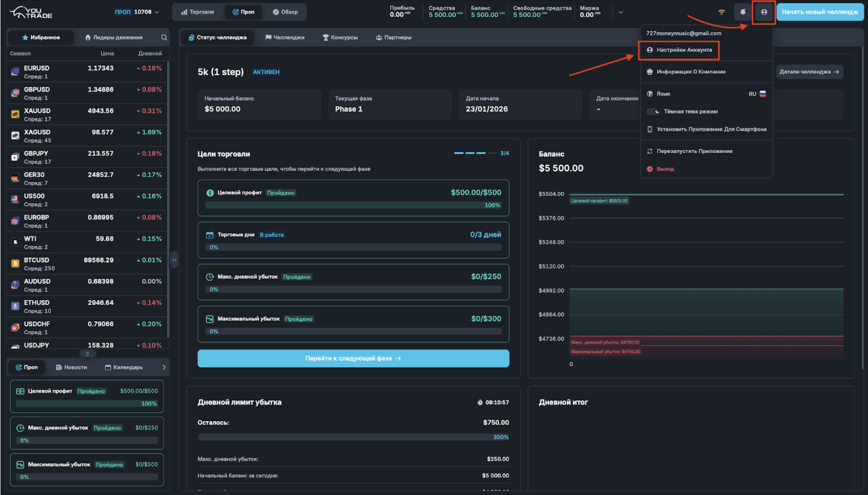Click the Wi-Fi connection status icon

click(721, 12)
